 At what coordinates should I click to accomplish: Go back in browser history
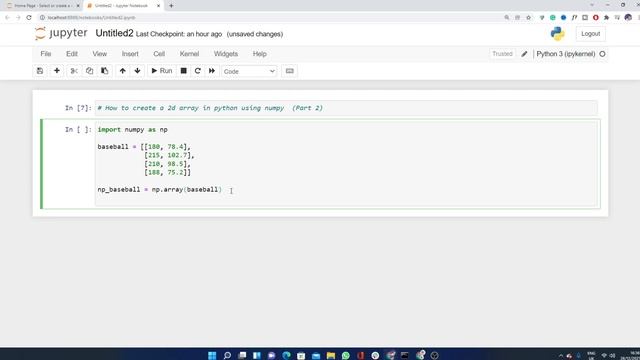tap(7, 18)
